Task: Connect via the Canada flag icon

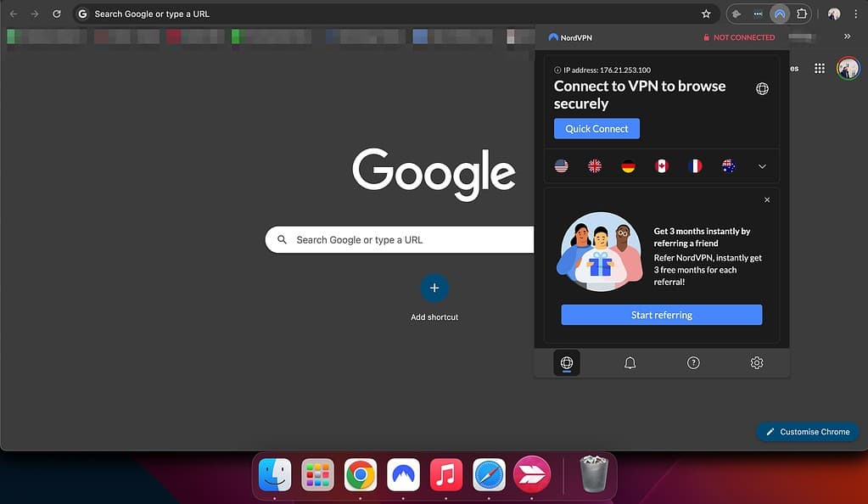Action: point(661,166)
